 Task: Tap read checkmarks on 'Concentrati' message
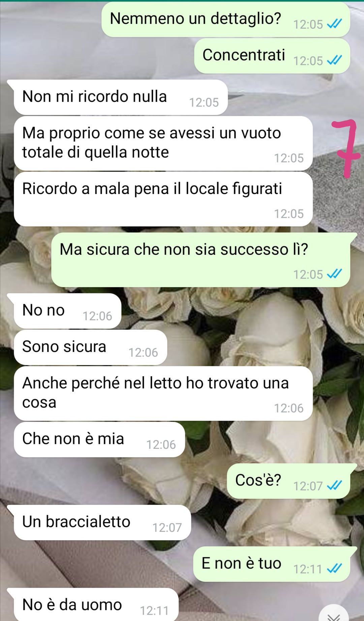(335, 61)
